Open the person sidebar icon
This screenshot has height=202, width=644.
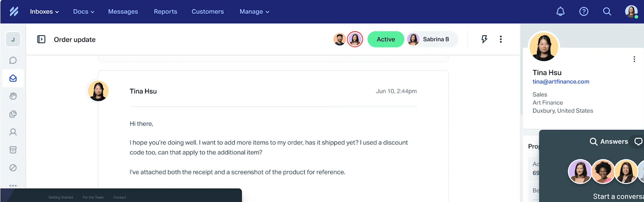[13, 132]
